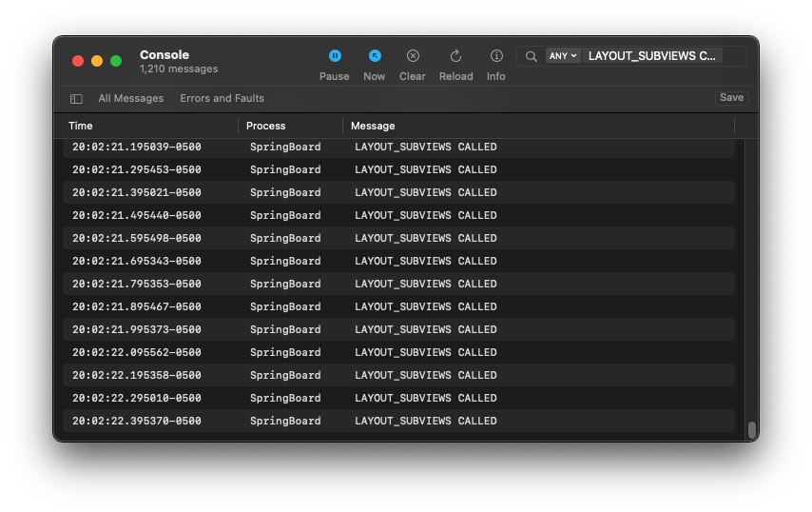Select log row at 20:02:22.395370
Image resolution: width=812 pixels, height=512 pixels.
398,421
